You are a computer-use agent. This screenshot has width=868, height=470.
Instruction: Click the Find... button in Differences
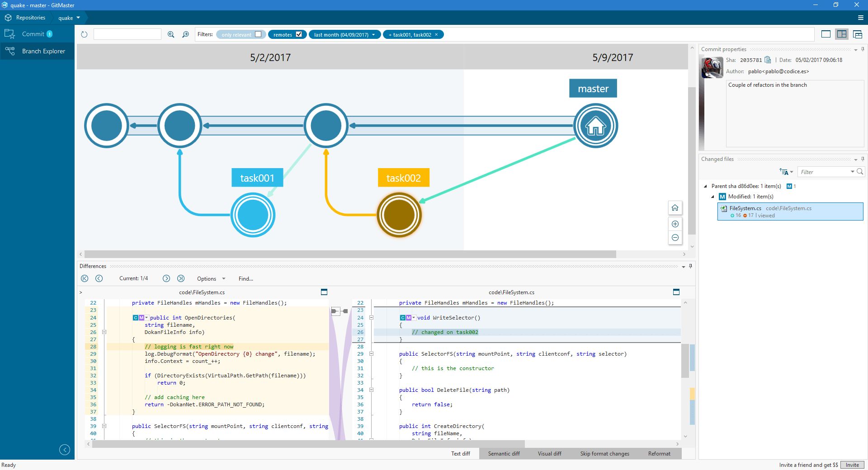tap(246, 279)
